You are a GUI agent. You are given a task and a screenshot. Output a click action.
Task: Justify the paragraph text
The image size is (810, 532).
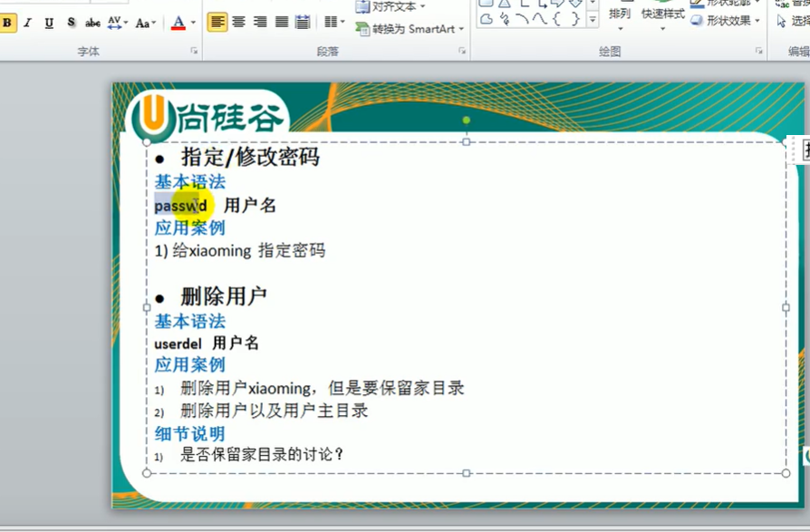[282, 23]
